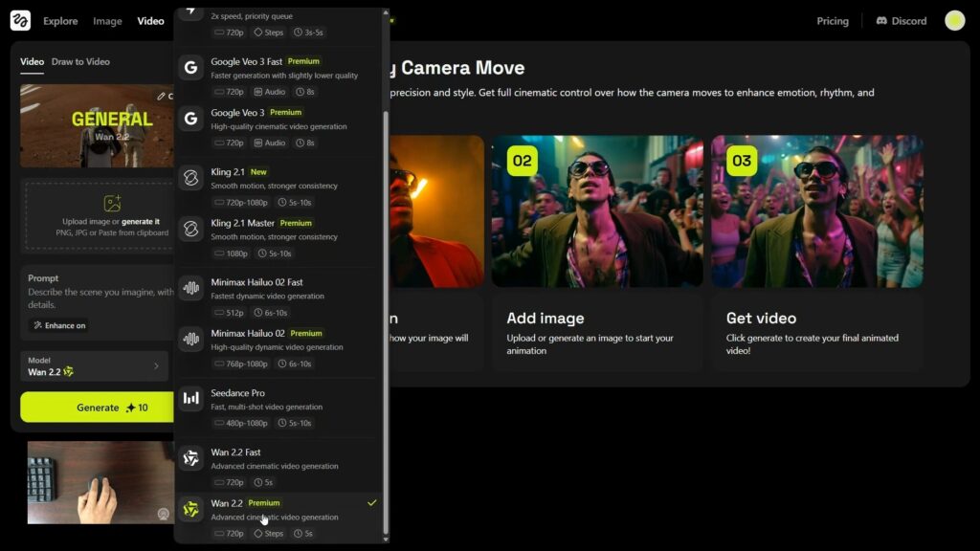Go to the Image section
This screenshot has height=551, width=980.
[107, 21]
